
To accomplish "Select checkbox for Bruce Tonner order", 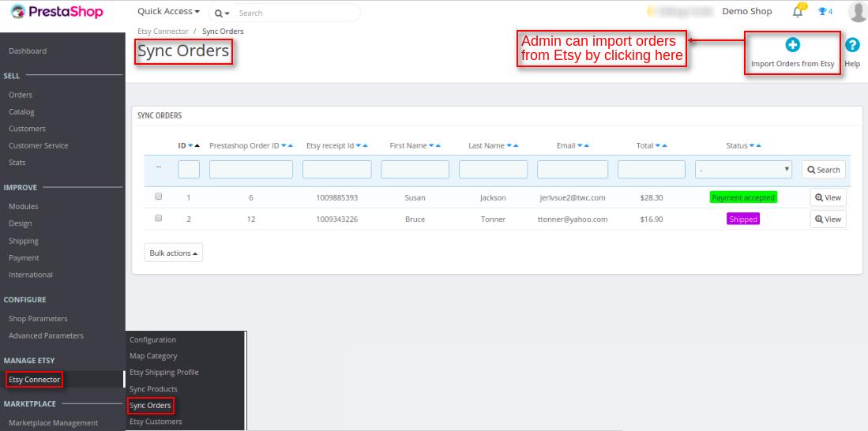I will click(x=158, y=218).
